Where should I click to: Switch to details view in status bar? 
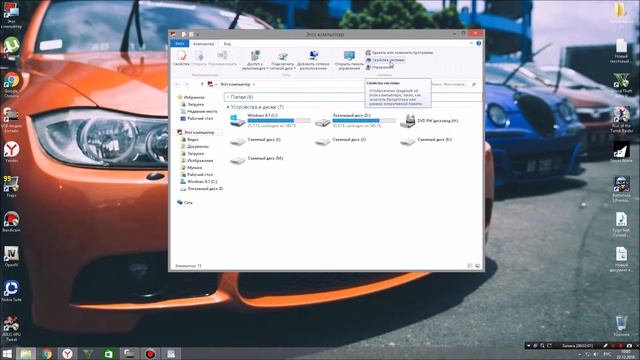click(x=470, y=266)
